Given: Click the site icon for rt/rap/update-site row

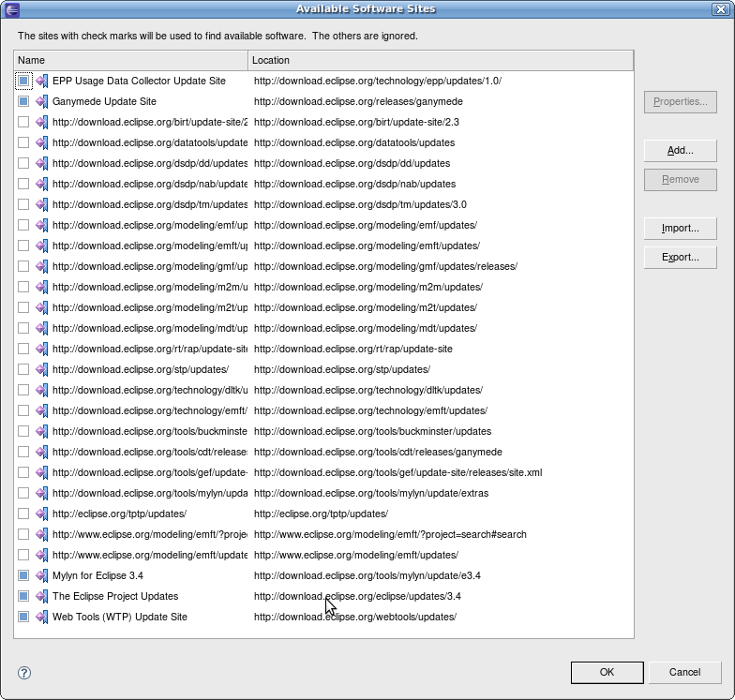Looking at the screenshot, I should pos(41,349).
